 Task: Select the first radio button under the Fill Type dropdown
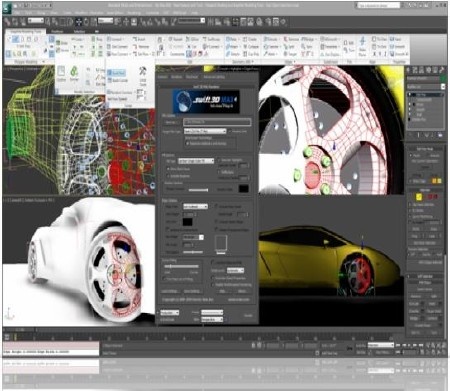click(x=168, y=169)
